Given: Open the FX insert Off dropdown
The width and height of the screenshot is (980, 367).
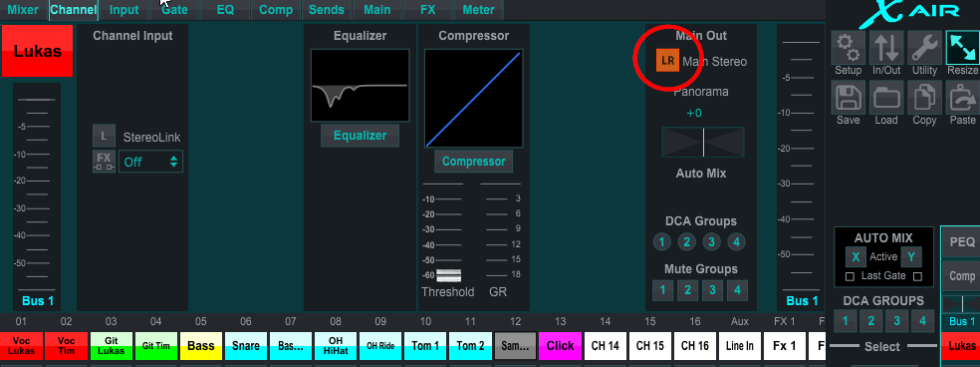Looking at the screenshot, I should [150, 162].
